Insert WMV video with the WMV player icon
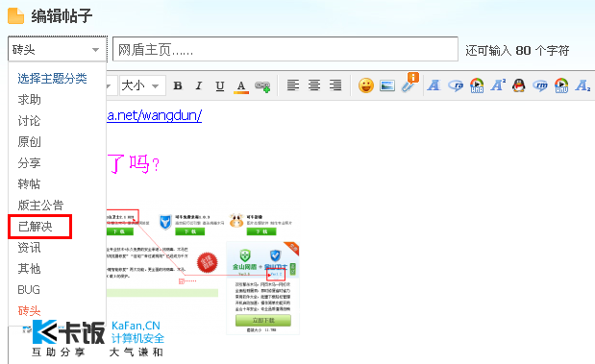Viewport: 595px width, 364px height. click(x=561, y=85)
